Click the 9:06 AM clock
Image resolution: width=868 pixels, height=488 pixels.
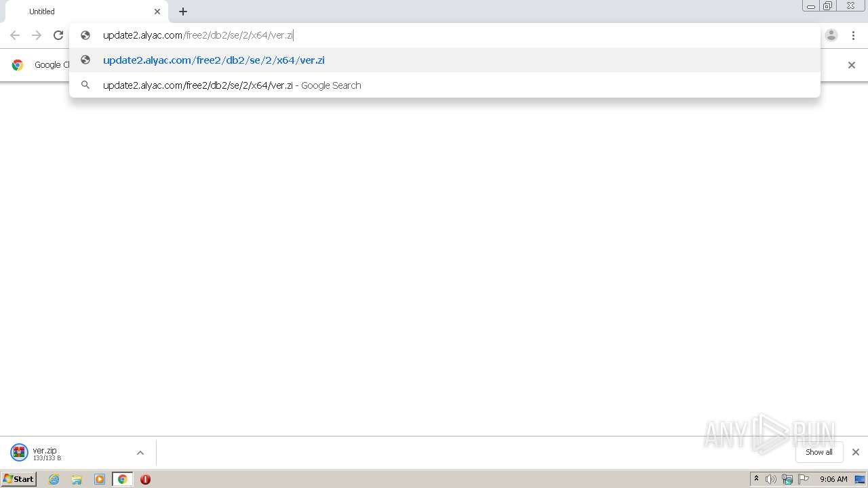coord(833,479)
